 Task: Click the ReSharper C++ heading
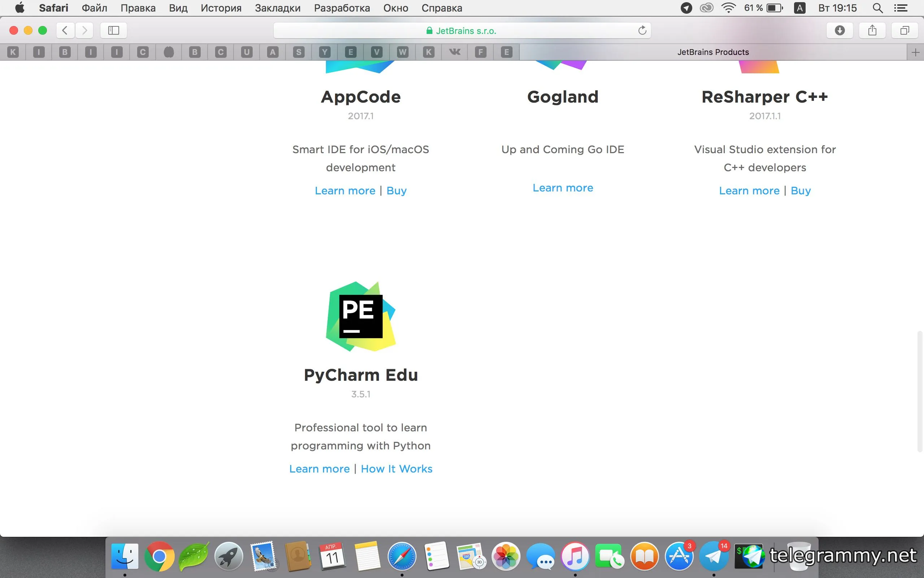(765, 97)
